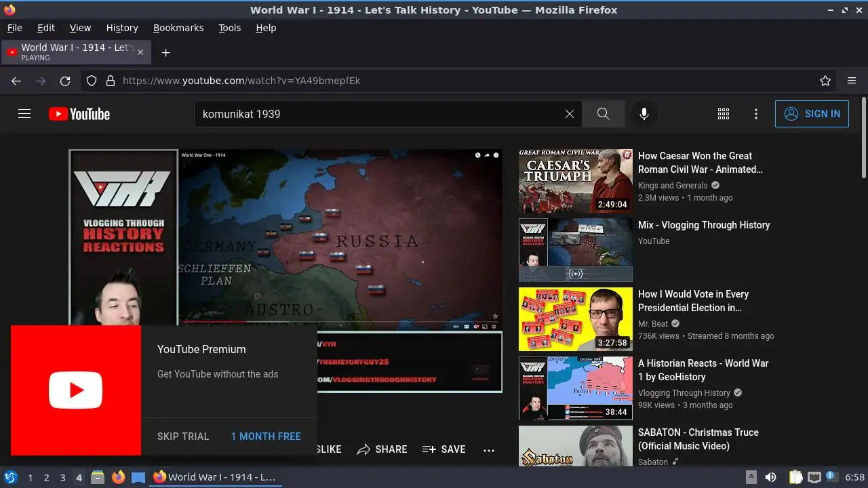Open the volume speaker tray icon
The height and width of the screenshot is (488, 868).
(x=770, y=477)
